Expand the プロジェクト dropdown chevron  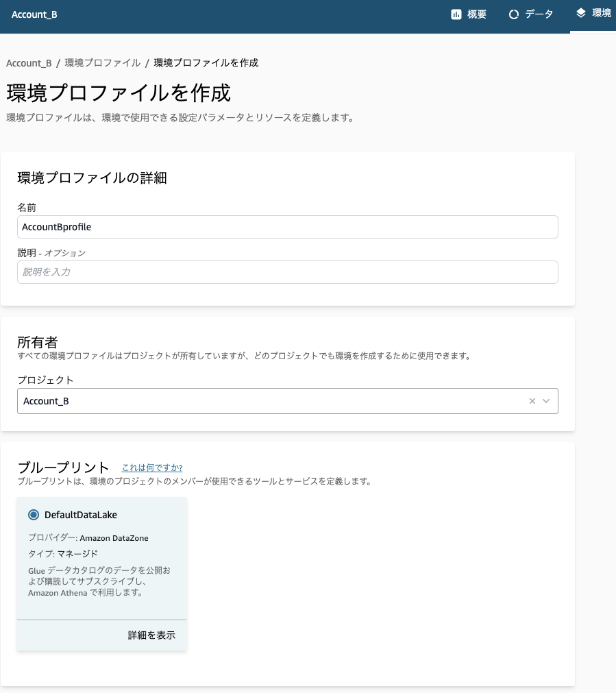point(545,401)
